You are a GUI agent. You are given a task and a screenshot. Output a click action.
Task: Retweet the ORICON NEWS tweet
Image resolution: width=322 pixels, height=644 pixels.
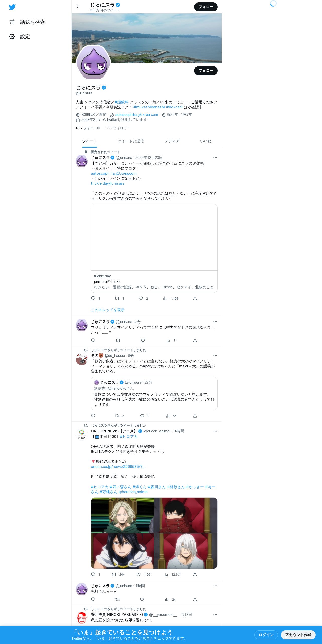[x=114, y=574]
